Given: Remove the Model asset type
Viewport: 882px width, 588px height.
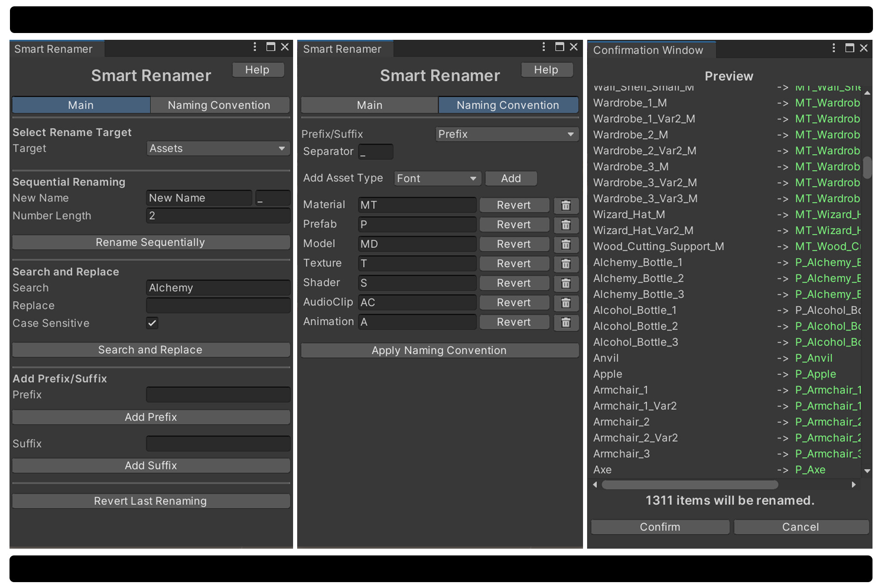Looking at the screenshot, I should pos(566,244).
